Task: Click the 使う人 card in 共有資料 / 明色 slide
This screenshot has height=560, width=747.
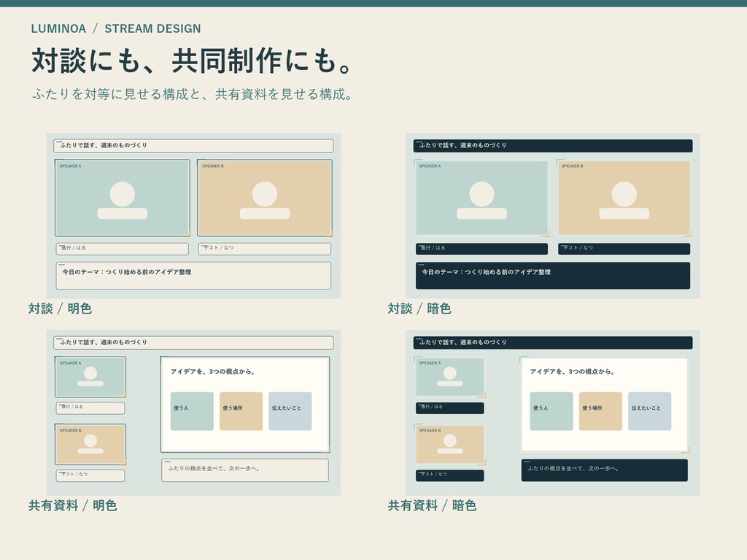Action: click(192, 411)
